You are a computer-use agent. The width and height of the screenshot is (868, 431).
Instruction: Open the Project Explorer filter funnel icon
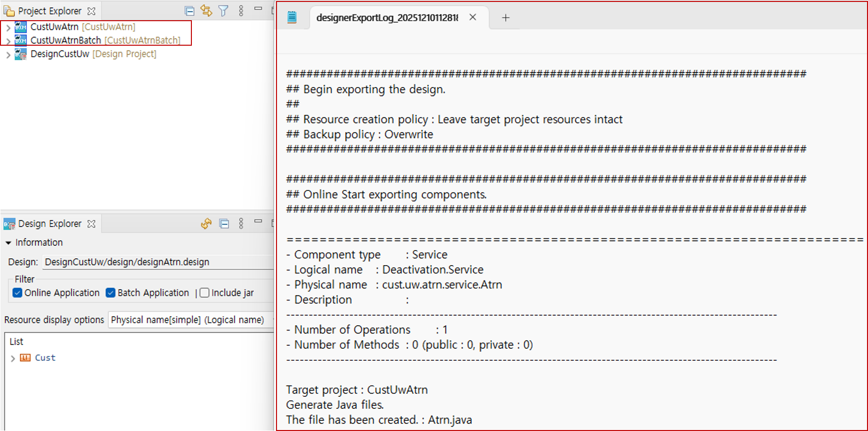click(223, 11)
